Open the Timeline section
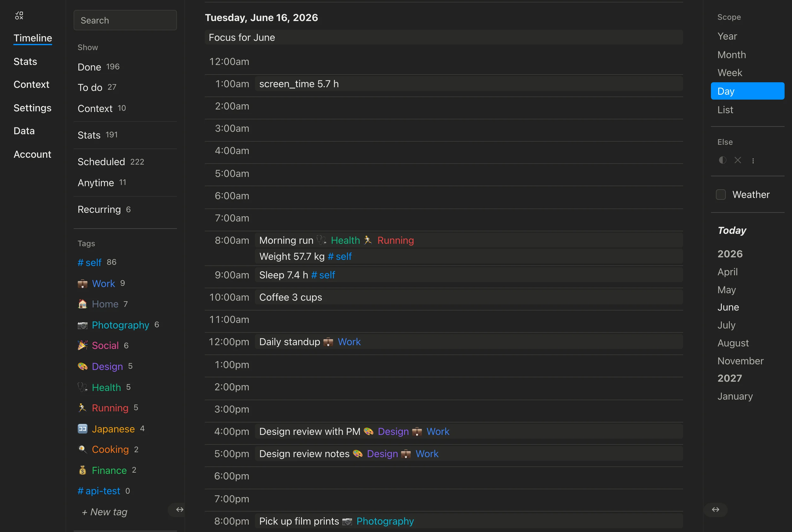792x532 pixels. (x=33, y=38)
